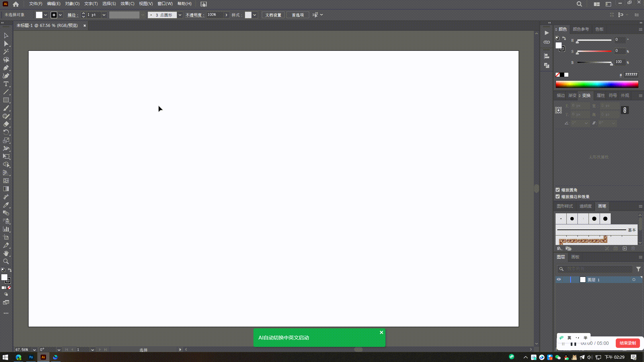
Task: Open the search icon in title bar
Action: 579,4
